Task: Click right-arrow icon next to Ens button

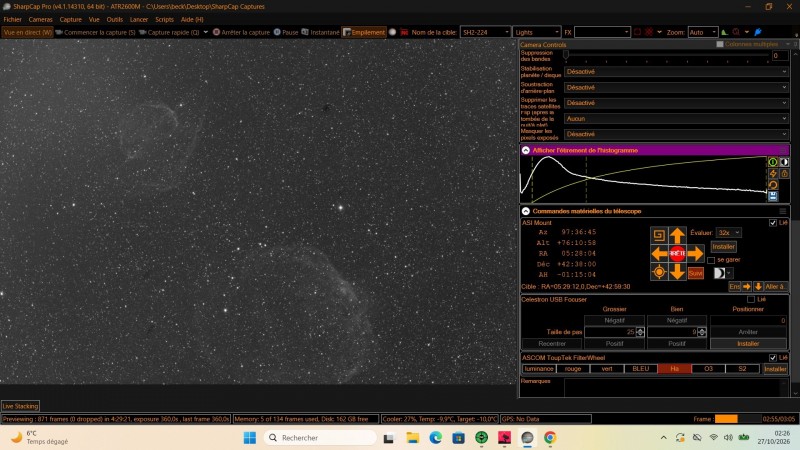Action: click(x=747, y=287)
